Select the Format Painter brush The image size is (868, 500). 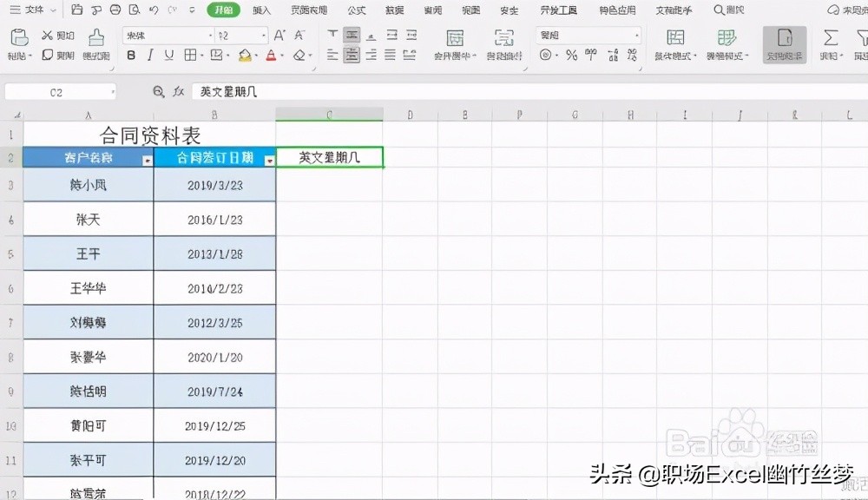point(95,37)
